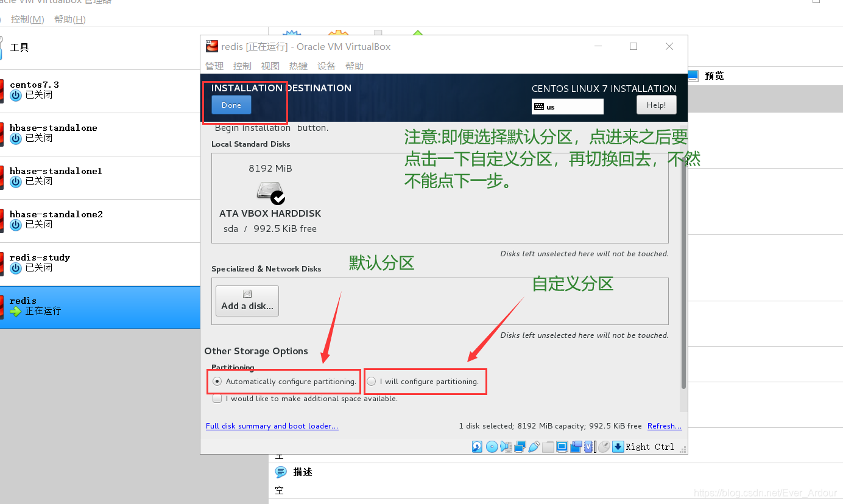Click the USB devices status icon
Viewport: 843px width, 504px height.
click(534, 447)
